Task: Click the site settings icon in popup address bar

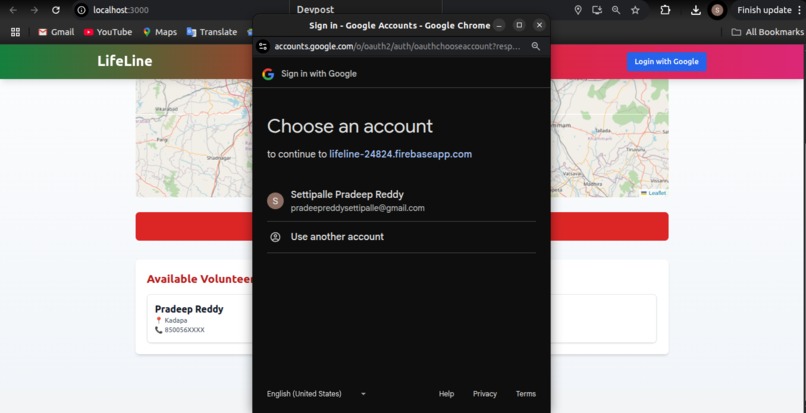Action: (263, 46)
